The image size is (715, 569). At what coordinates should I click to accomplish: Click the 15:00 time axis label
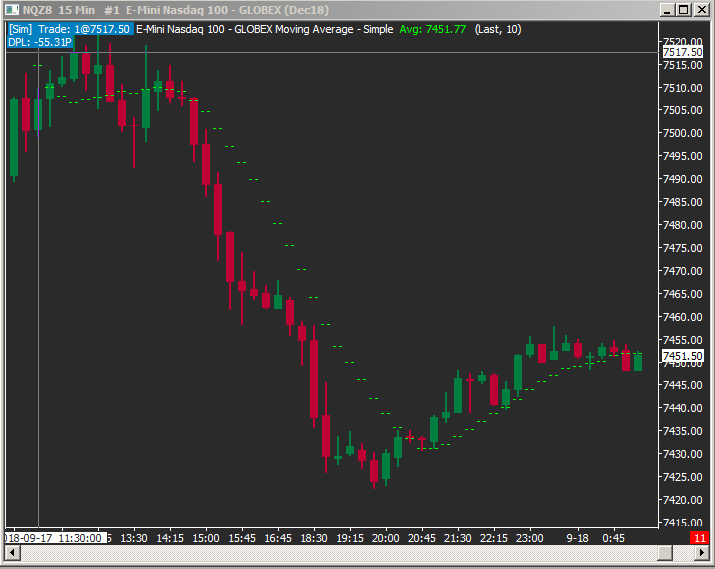[206, 538]
